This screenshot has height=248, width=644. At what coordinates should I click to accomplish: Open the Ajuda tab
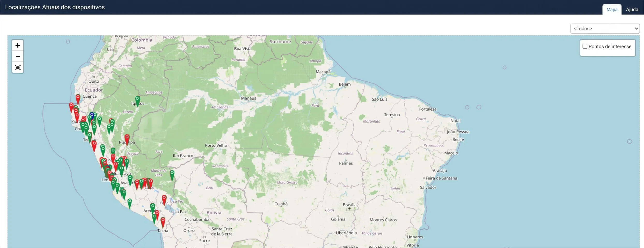click(632, 10)
